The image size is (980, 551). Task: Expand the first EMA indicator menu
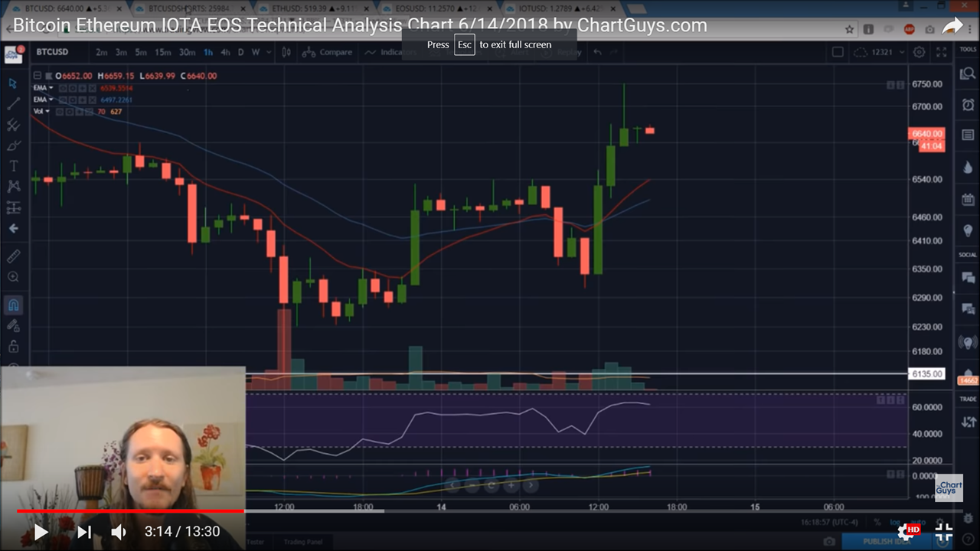click(51, 88)
